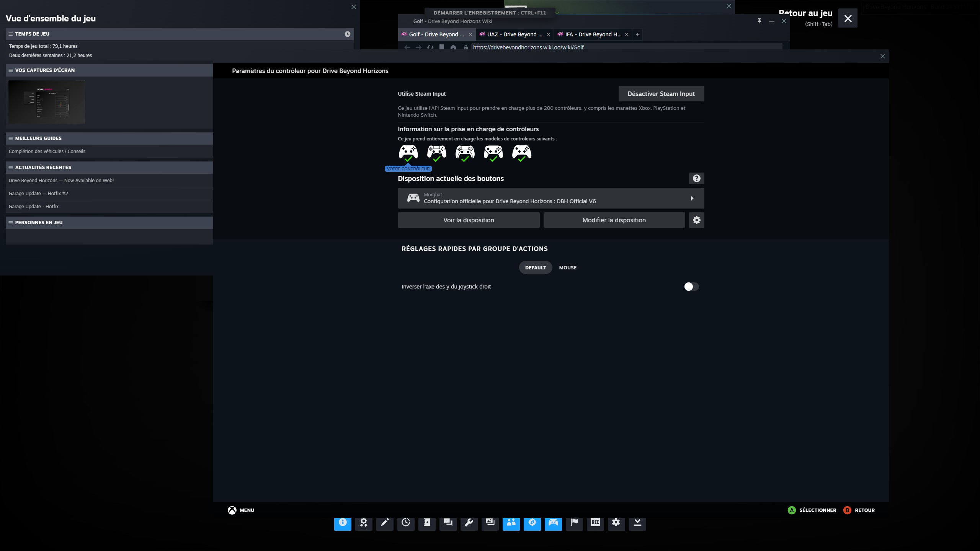Screen dimensions: 980x551
Task: Click the REC recording icon
Action: coord(595,523)
